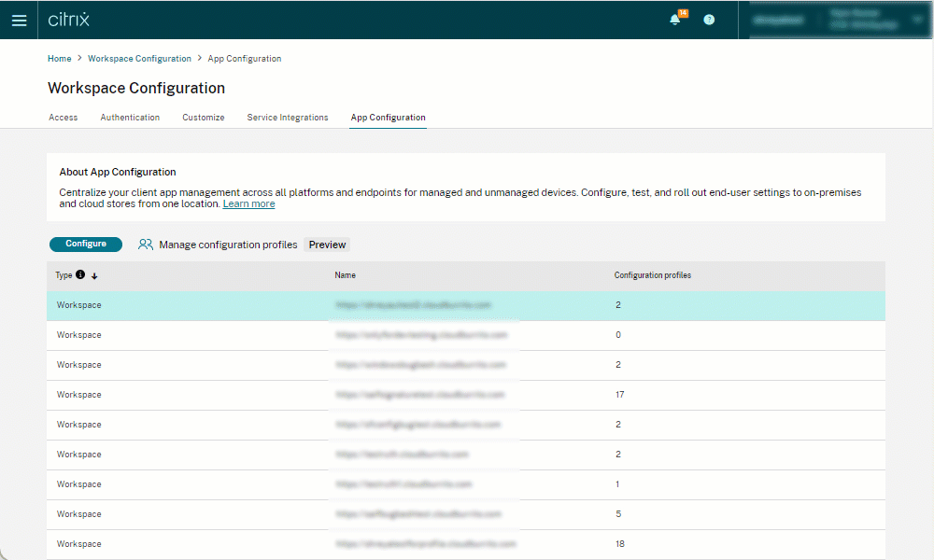Select the Service Integrations tab
The image size is (934, 560).
tap(288, 118)
